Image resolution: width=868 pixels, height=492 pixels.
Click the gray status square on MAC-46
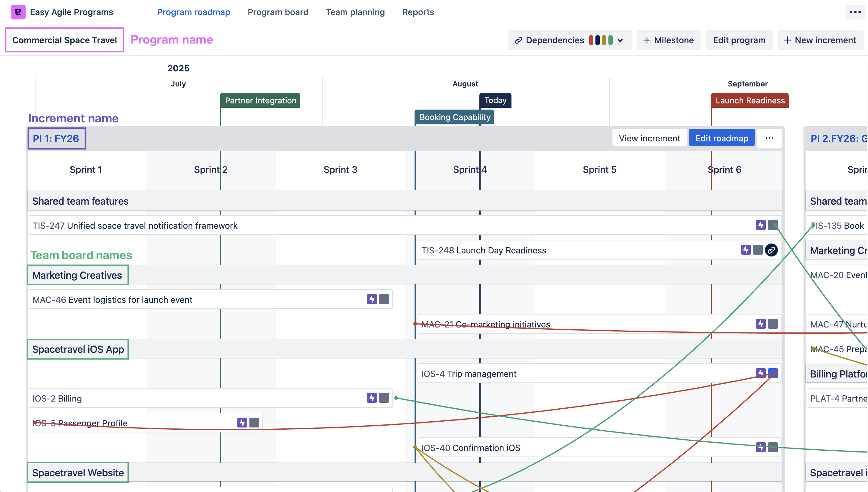click(384, 299)
